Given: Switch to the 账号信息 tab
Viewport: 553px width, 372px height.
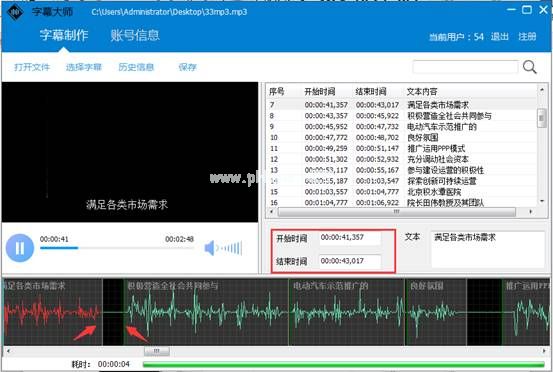Looking at the screenshot, I should [135, 35].
